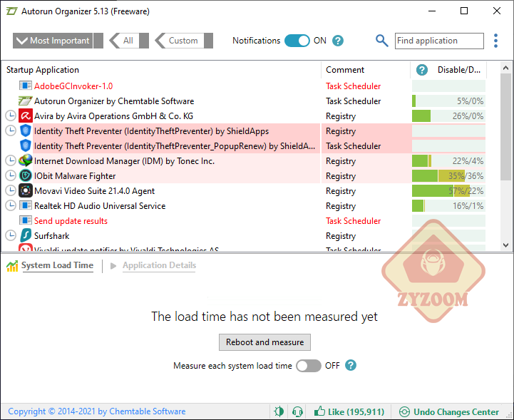514x420 pixels.
Task: Select the IObit Malware Fighter row
Action: (x=242, y=175)
